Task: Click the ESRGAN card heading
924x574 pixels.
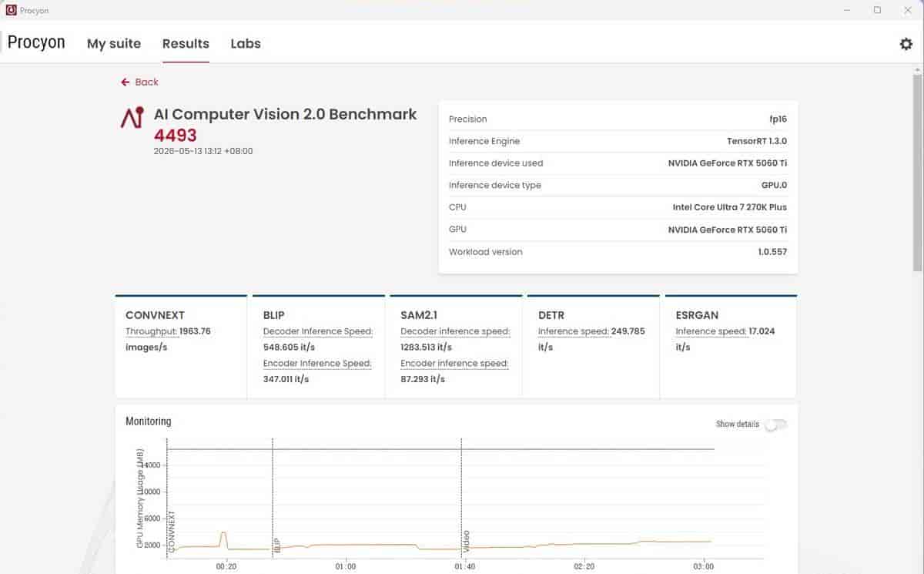Action: coord(697,315)
